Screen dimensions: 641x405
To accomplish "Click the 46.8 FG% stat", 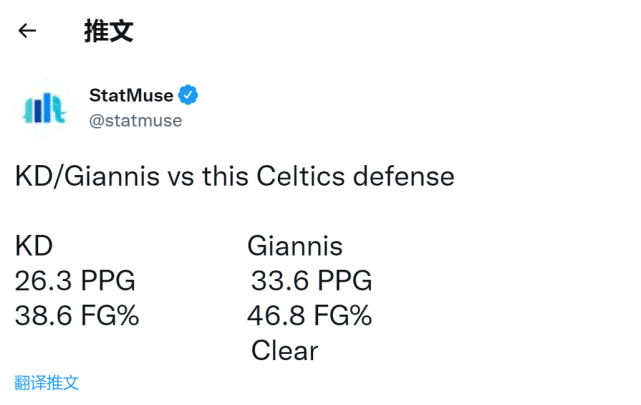I will pyautogui.click(x=309, y=315).
